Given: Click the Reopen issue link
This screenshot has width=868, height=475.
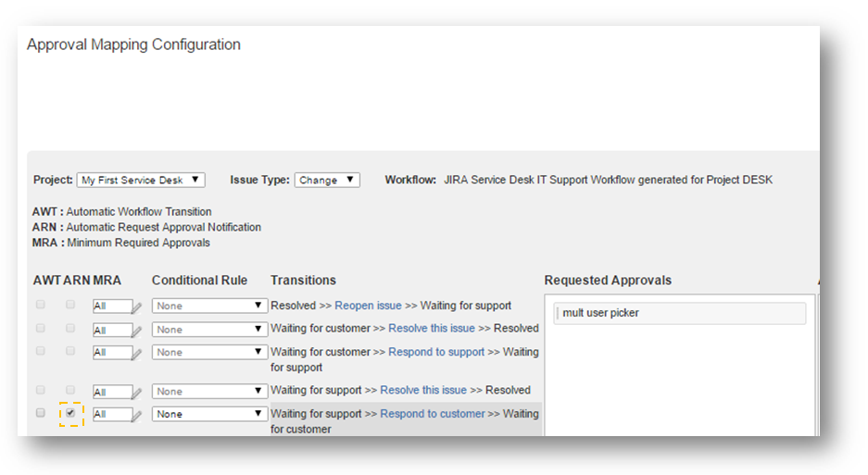Looking at the screenshot, I should coord(368,306).
